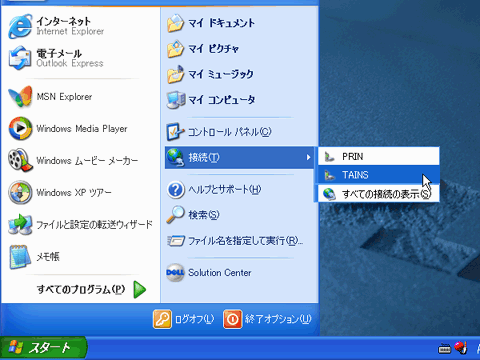Click the 電子メール Outlook Express text

coord(70,58)
